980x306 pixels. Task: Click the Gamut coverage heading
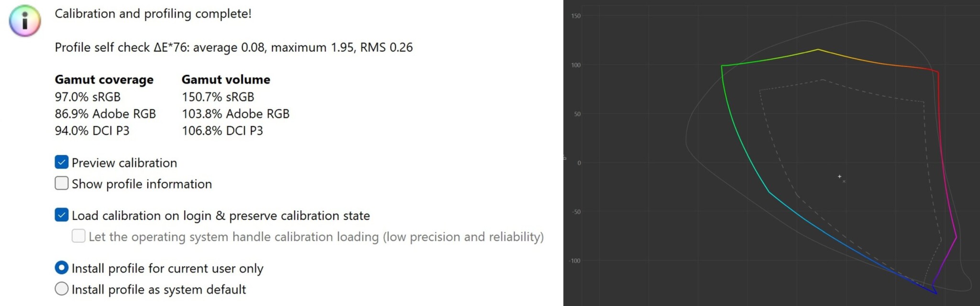(104, 79)
